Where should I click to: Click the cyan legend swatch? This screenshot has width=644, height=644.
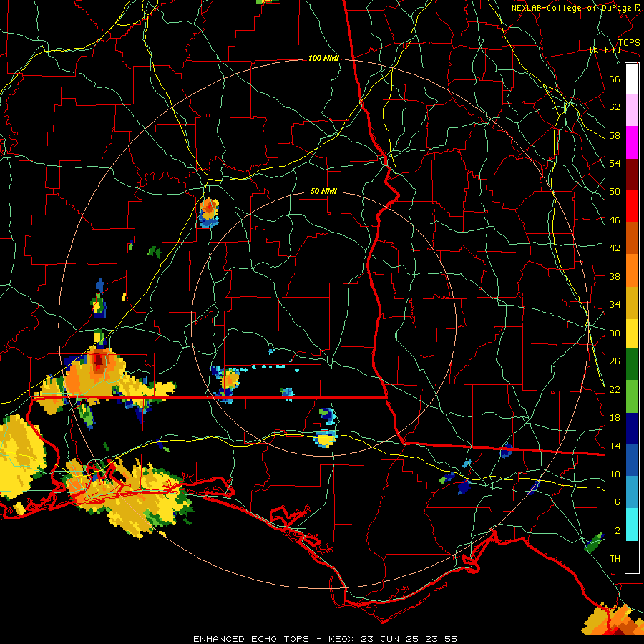632,525
